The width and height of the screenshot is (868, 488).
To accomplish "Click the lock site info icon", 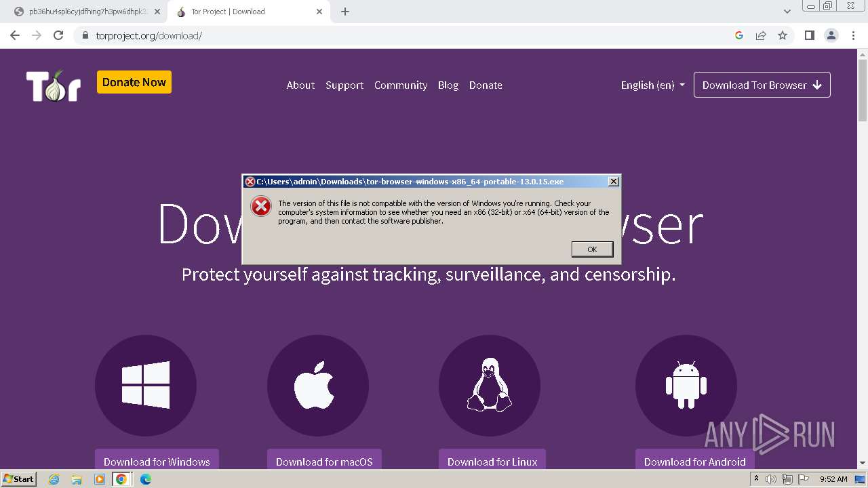I will coord(85,35).
